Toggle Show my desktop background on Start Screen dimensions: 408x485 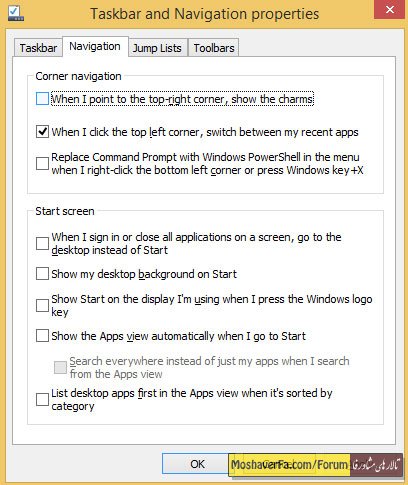click(42, 274)
